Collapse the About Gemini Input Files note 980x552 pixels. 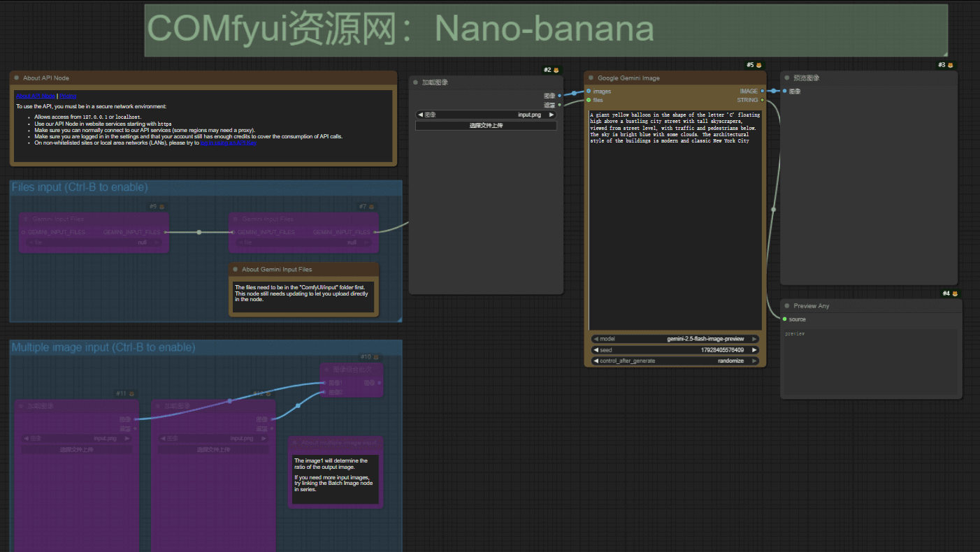[236, 269]
